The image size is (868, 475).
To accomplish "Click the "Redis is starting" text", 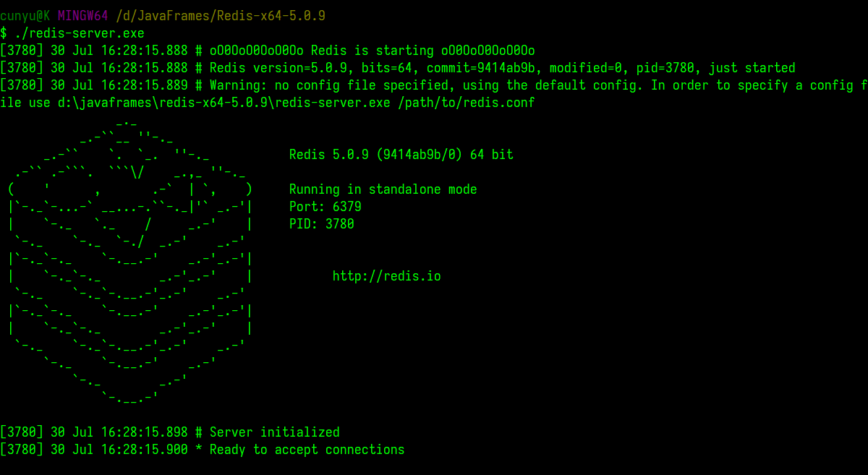I will [372, 51].
